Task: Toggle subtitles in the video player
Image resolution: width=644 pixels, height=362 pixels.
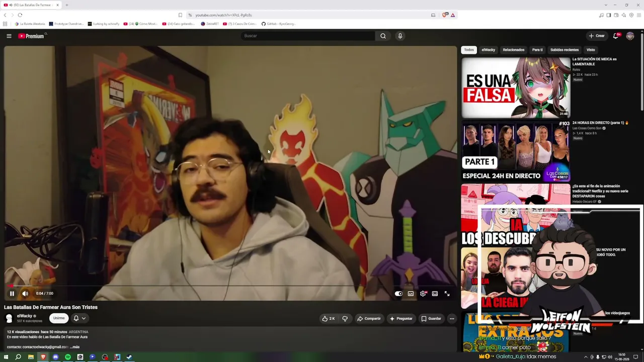Action: [x=411, y=294]
